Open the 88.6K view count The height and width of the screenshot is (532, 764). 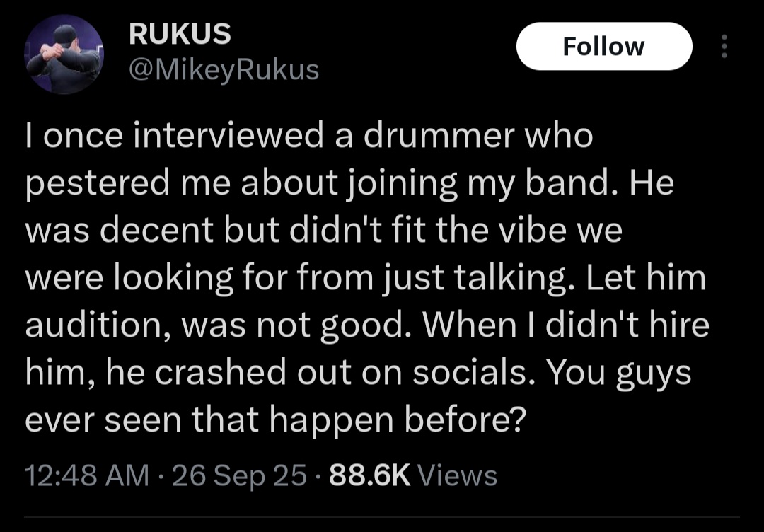pyautogui.click(x=370, y=475)
